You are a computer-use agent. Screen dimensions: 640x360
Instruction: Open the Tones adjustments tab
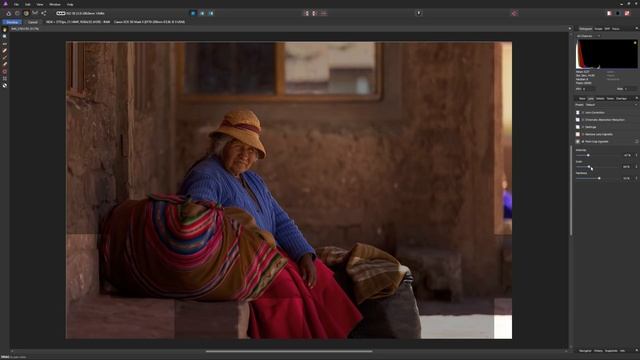click(610, 99)
